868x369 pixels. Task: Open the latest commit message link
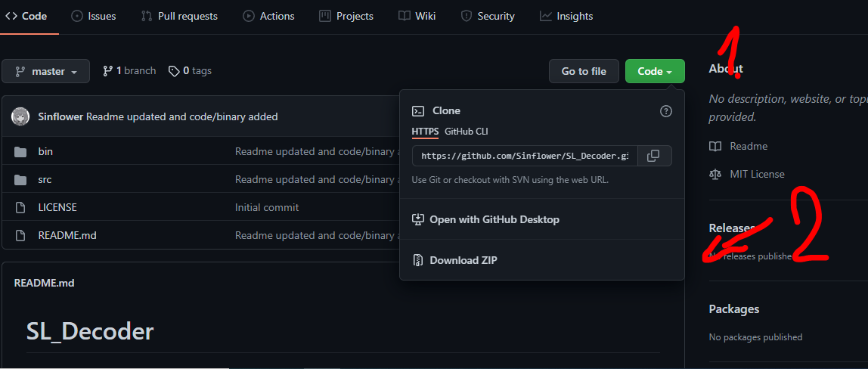coord(182,116)
